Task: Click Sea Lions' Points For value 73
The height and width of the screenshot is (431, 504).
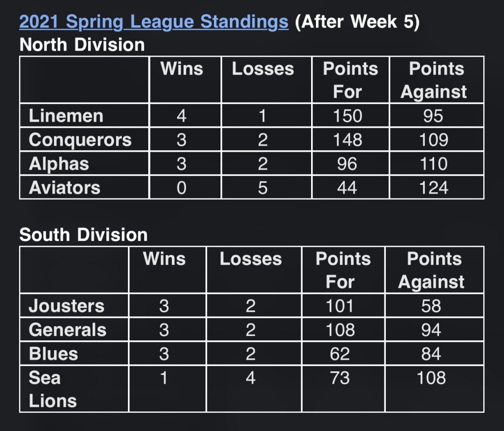Action: coord(340,378)
